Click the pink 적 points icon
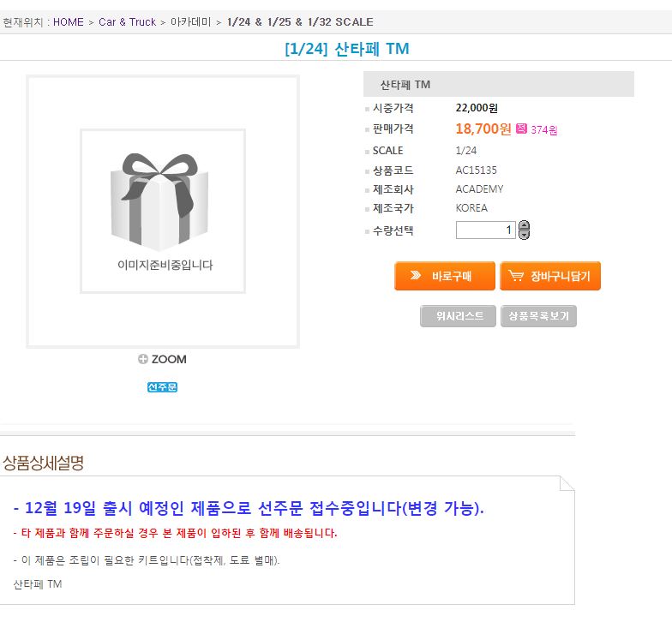The width and height of the screenshot is (672, 628). [521, 129]
